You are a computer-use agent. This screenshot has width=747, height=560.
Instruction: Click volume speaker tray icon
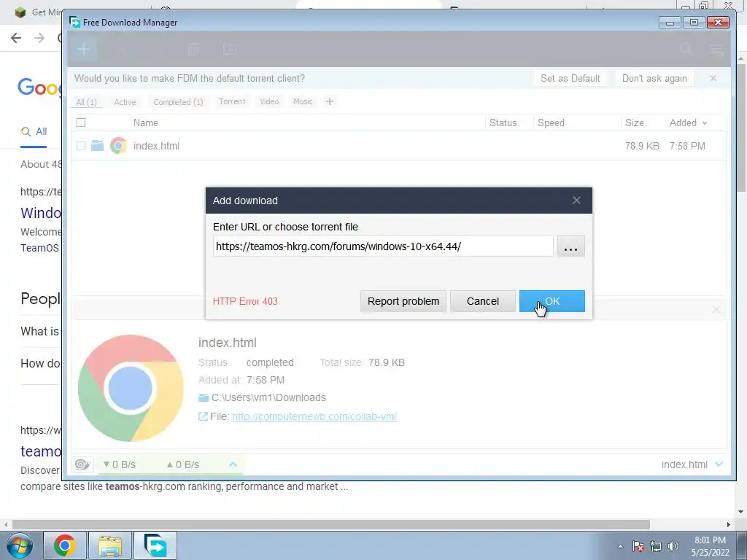(673, 546)
